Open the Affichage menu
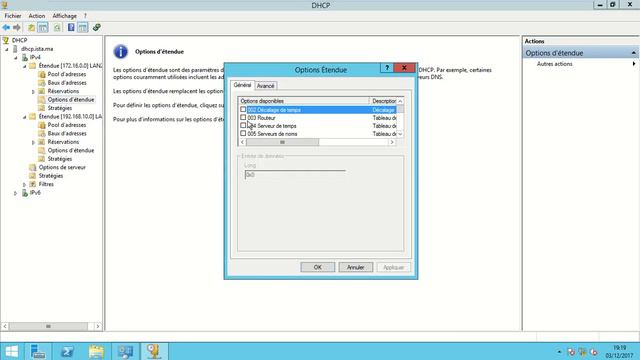Screen dimensions: 640x360 [x=64, y=16]
